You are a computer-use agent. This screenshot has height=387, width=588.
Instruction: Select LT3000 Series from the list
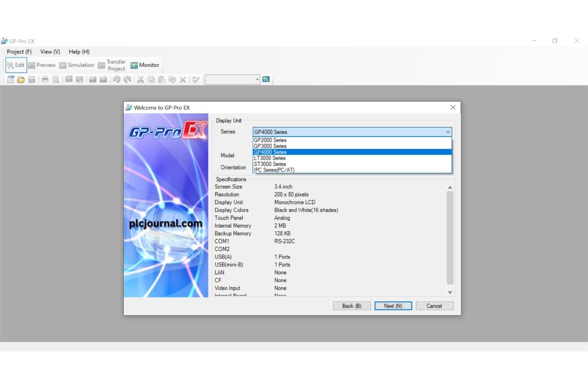(x=352, y=158)
